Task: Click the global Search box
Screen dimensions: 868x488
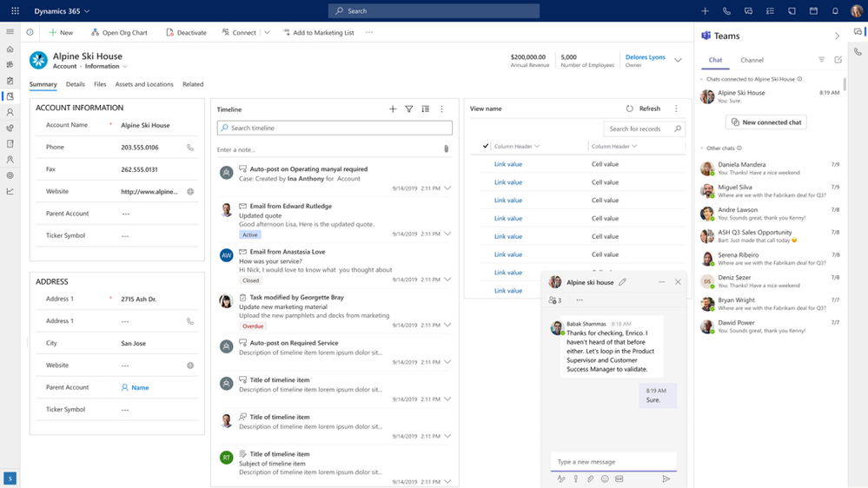Action: tap(434, 10)
